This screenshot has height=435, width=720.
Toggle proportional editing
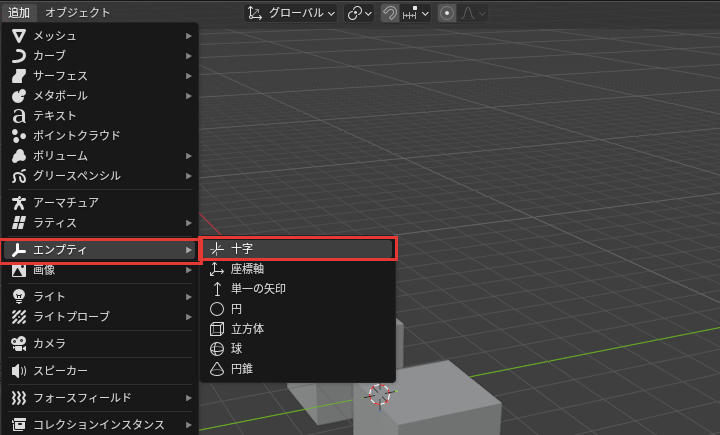tap(447, 13)
